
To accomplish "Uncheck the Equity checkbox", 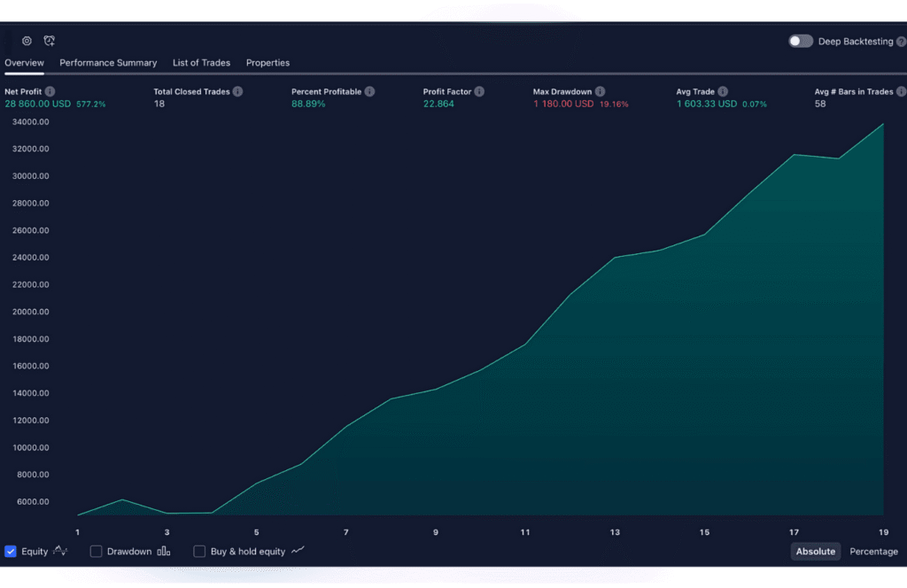I will pos(11,551).
